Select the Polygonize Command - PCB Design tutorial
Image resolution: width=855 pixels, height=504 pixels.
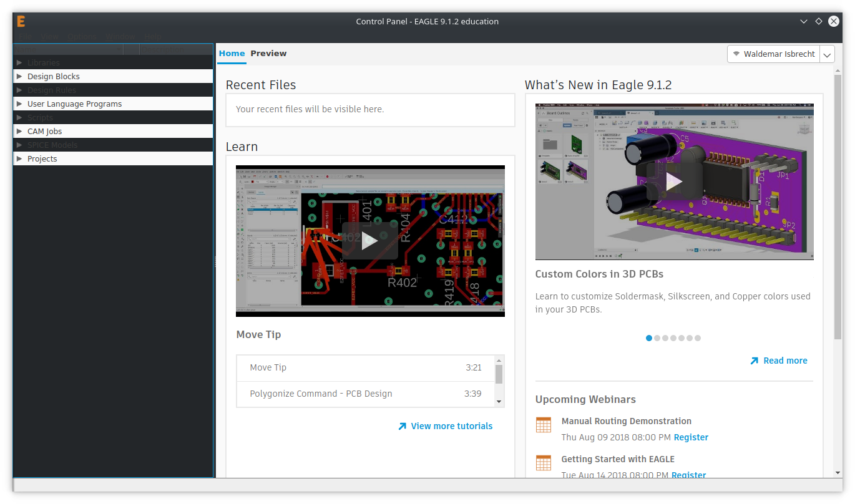pos(321,394)
